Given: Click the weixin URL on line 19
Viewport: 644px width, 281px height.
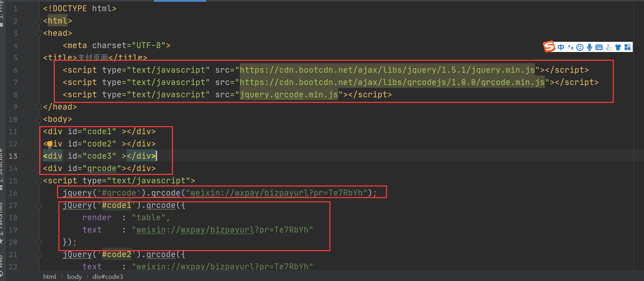Looking at the screenshot, I should [x=223, y=230].
